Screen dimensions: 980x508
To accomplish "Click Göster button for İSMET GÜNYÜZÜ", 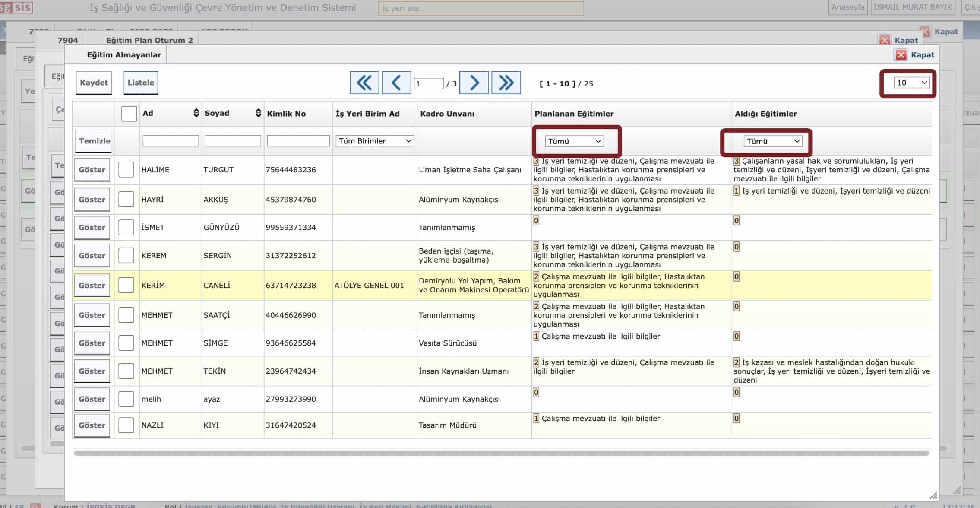I will 92,228.
